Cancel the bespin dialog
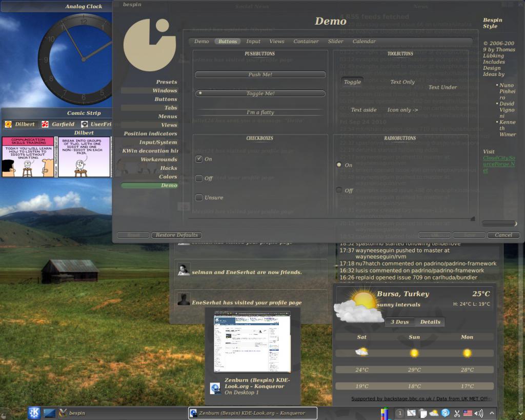525x420 pixels. pyautogui.click(x=503, y=235)
